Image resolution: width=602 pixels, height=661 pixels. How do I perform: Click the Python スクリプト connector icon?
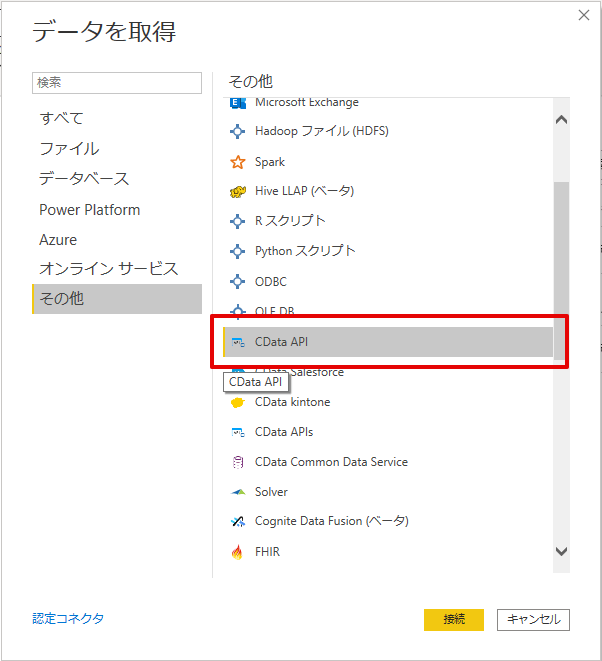coord(237,251)
